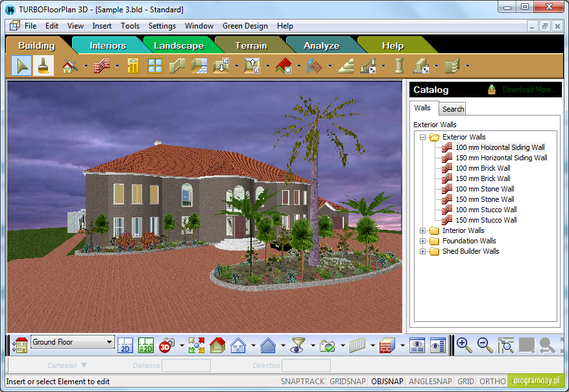
Task: Click the red roof tool icon
Action: [x=284, y=66]
